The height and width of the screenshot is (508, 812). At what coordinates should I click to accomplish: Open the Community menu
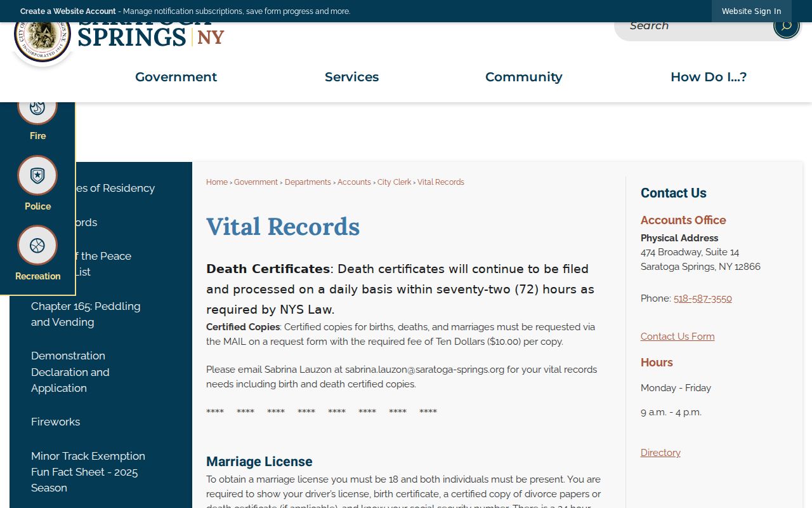click(x=523, y=77)
